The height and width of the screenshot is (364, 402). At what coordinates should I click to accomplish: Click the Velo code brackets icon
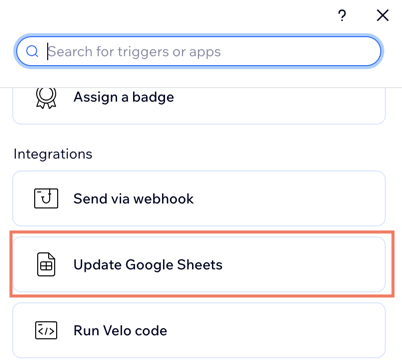pyautogui.click(x=46, y=330)
